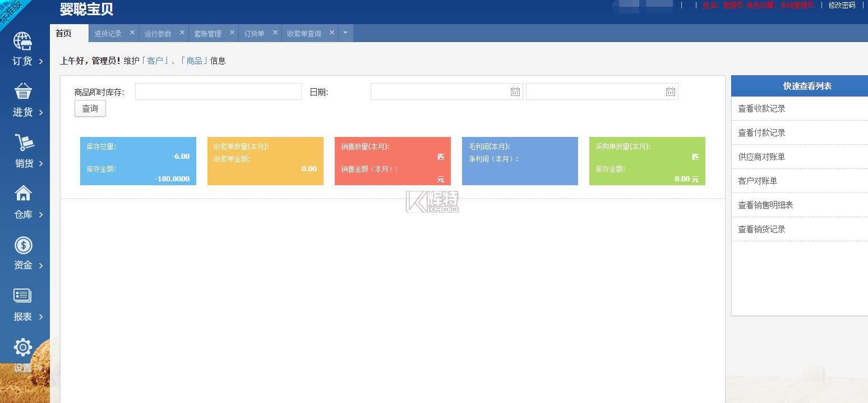The height and width of the screenshot is (403, 868).
Task: Click the 修改密码 link
Action: (x=842, y=5)
